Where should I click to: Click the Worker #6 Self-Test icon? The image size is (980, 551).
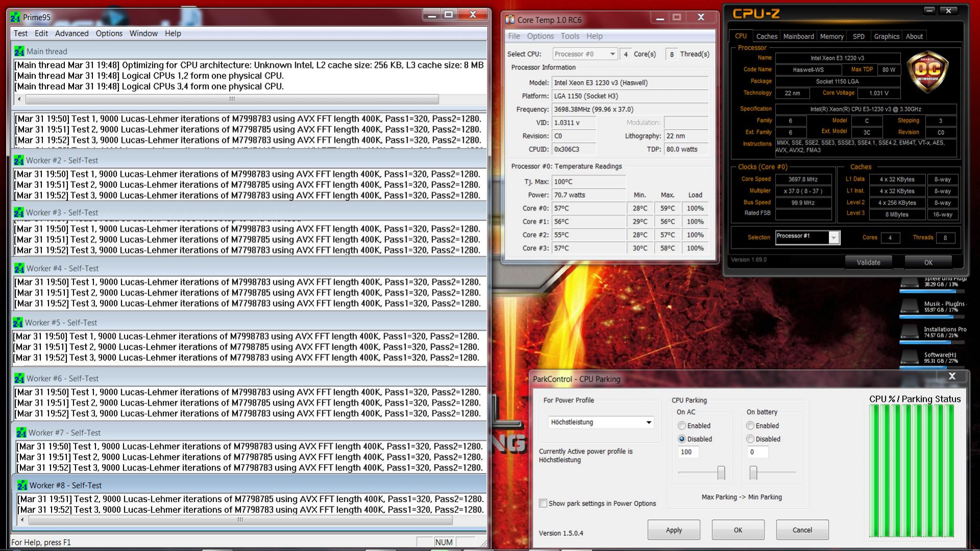[19, 378]
